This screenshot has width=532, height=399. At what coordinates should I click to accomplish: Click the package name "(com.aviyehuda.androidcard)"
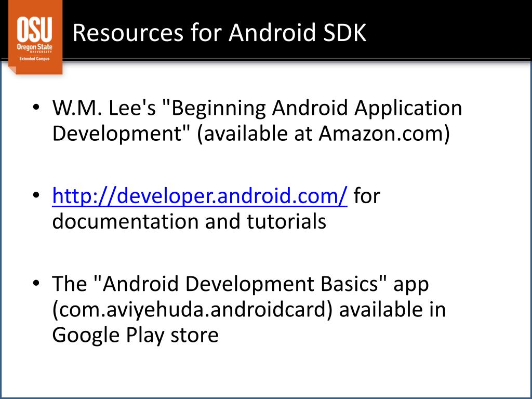click(x=192, y=310)
